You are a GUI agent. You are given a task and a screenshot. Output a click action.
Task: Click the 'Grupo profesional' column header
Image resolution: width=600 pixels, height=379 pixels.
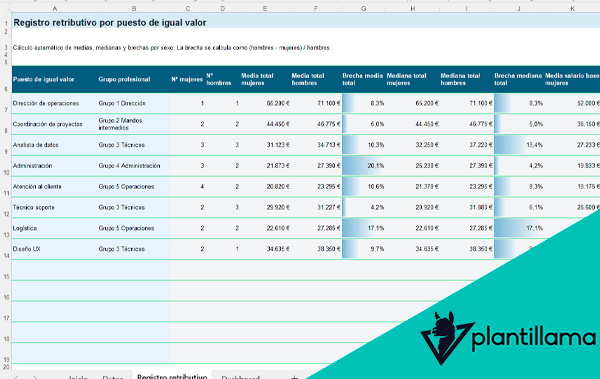(x=134, y=79)
